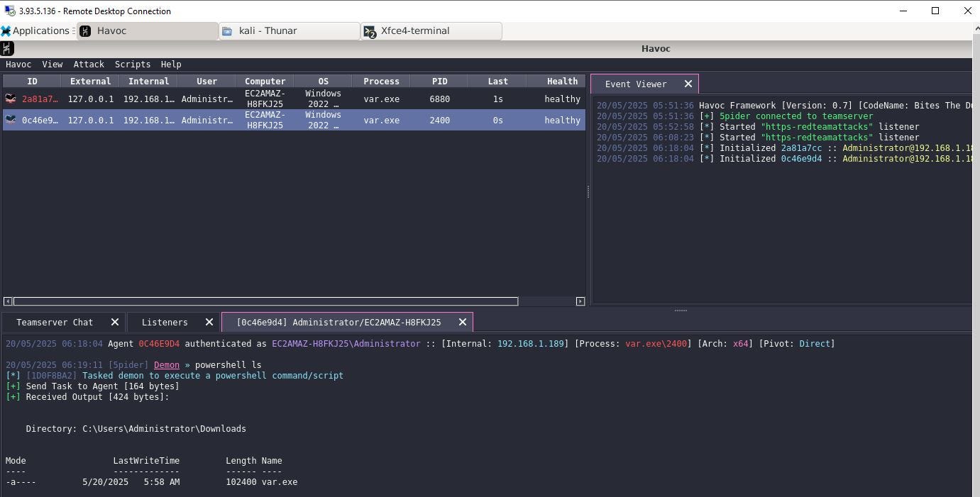Viewport: 980px width, 497px height.
Task: Click 'Initialized 0c46e9d4' event line
Action: click(x=783, y=159)
